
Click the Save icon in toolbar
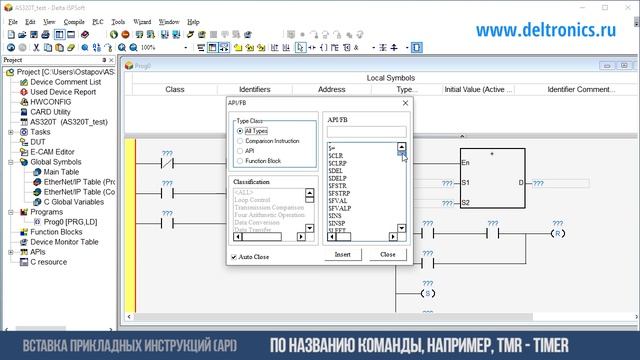[34, 35]
